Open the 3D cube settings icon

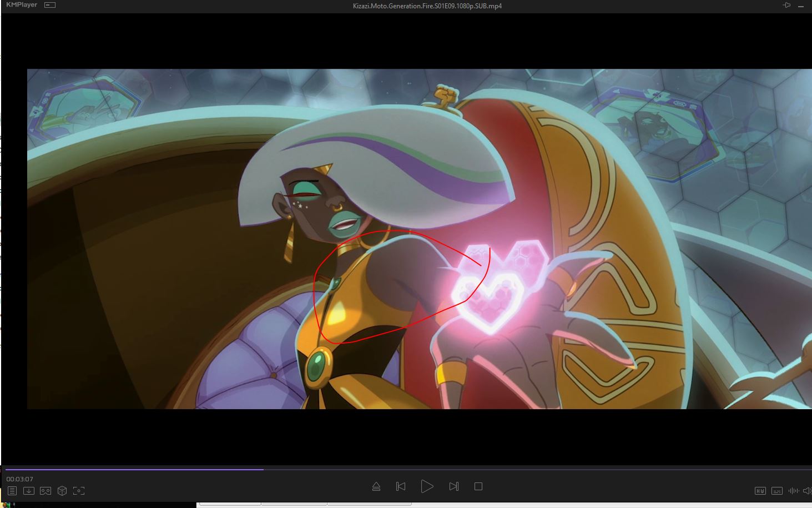pos(62,491)
